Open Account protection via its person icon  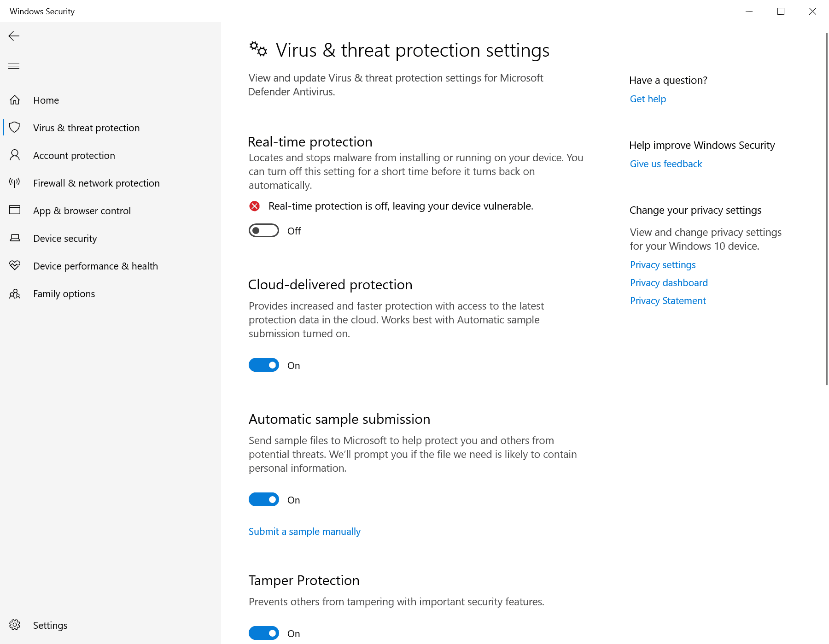[15, 155]
